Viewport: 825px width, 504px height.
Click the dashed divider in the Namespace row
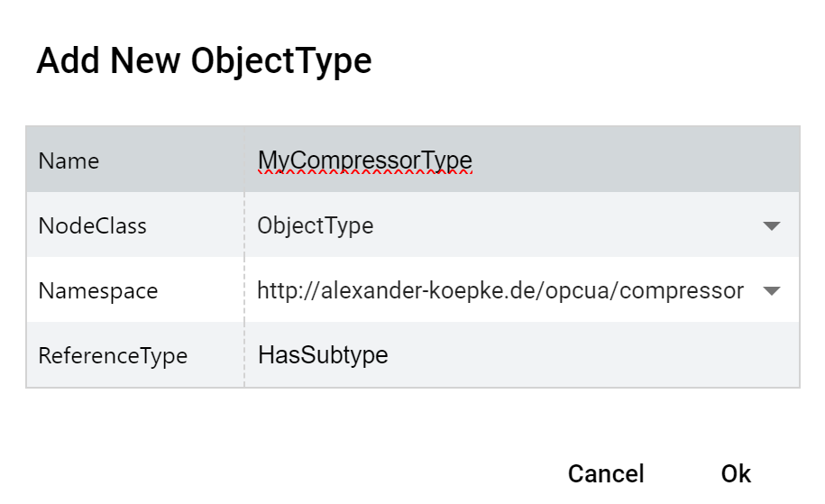(244, 290)
